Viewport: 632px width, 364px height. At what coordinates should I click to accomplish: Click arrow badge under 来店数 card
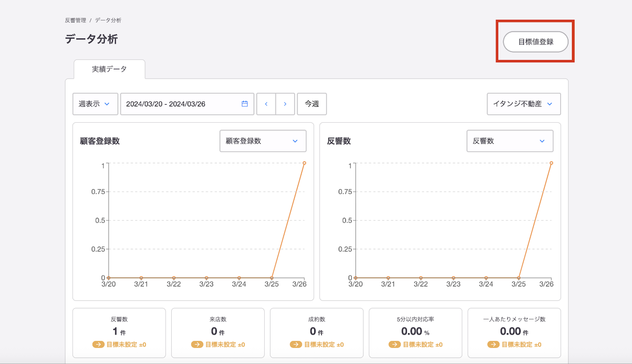tap(197, 344)
